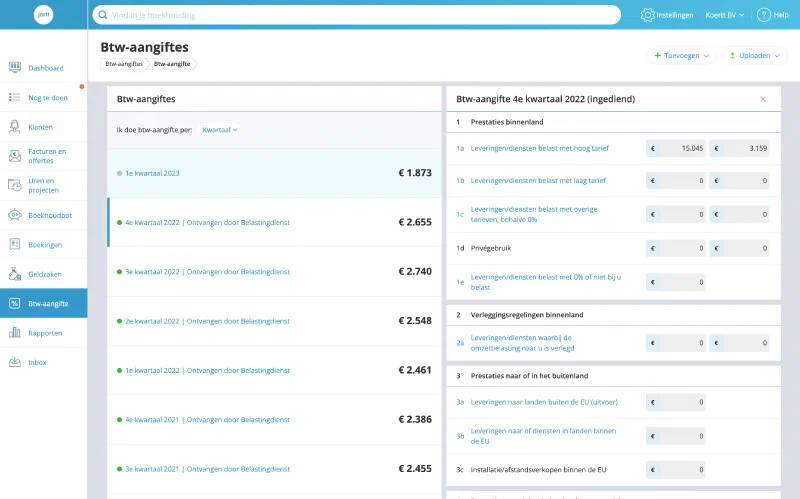The image size is (800, 499).
Task: Expand the Kwartaal period dropdown
Action: pos(220,130)
